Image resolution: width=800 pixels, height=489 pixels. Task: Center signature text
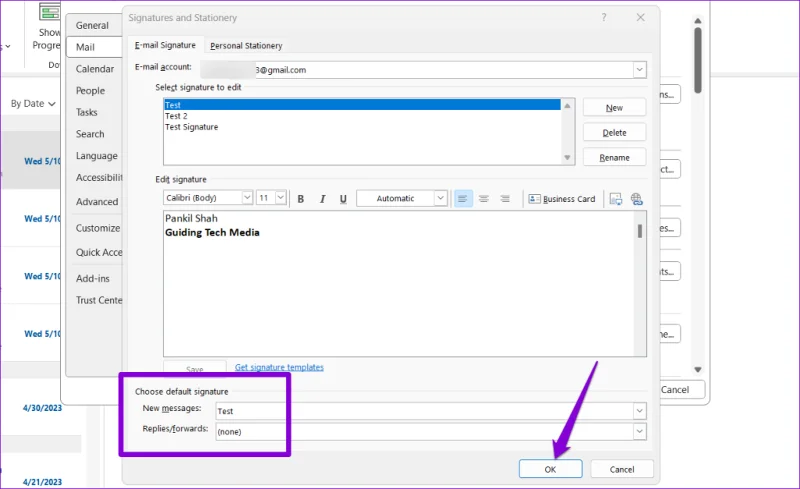click(484, 199)
